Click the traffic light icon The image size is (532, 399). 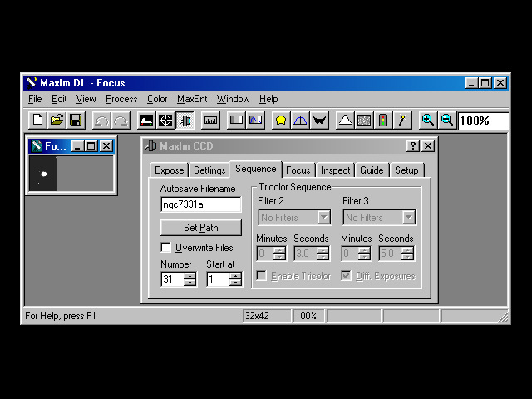[383, 121]
